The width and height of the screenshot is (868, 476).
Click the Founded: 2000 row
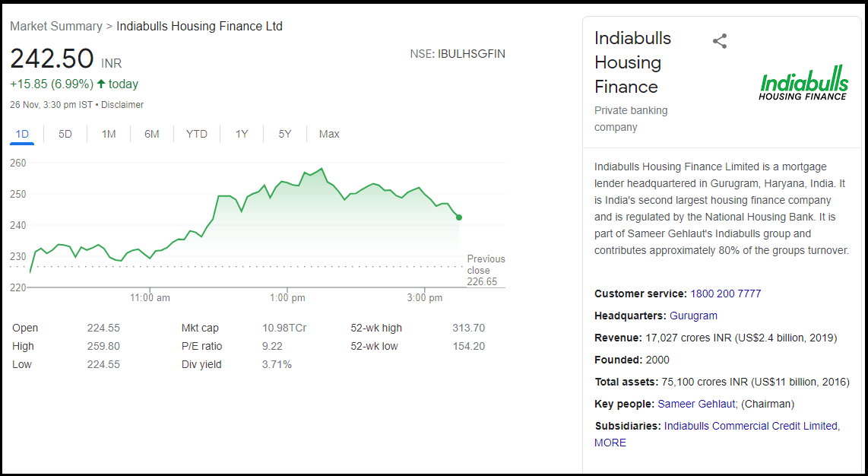click(x=632, y=360)
